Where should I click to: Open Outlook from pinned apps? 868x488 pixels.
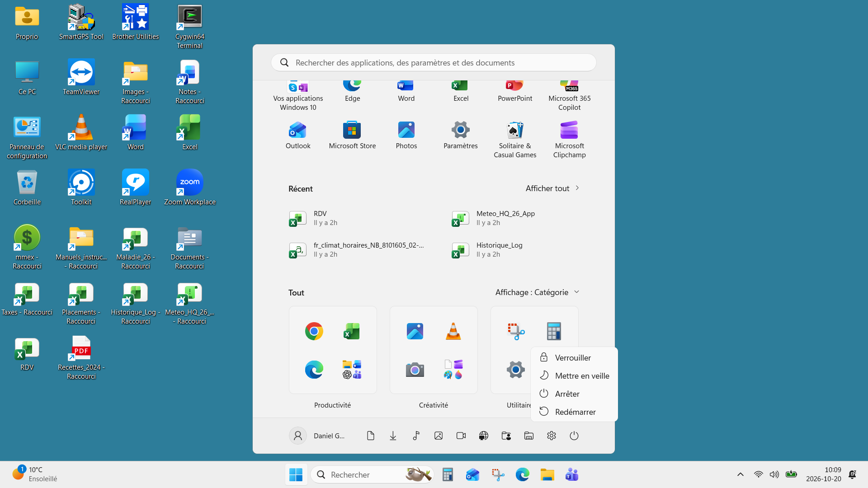298,135
